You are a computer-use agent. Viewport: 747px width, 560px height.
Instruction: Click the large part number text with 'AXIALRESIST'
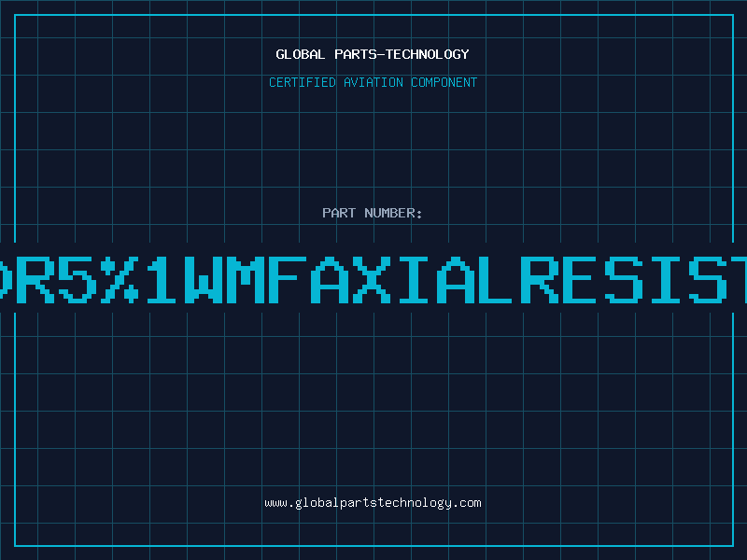point(373,280)
